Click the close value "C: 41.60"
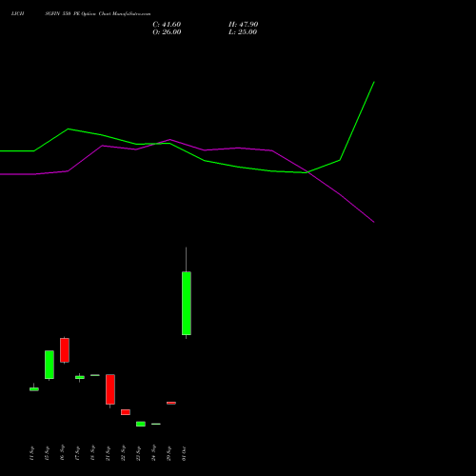This screenshot has width=476, height=476. (167, 25)
